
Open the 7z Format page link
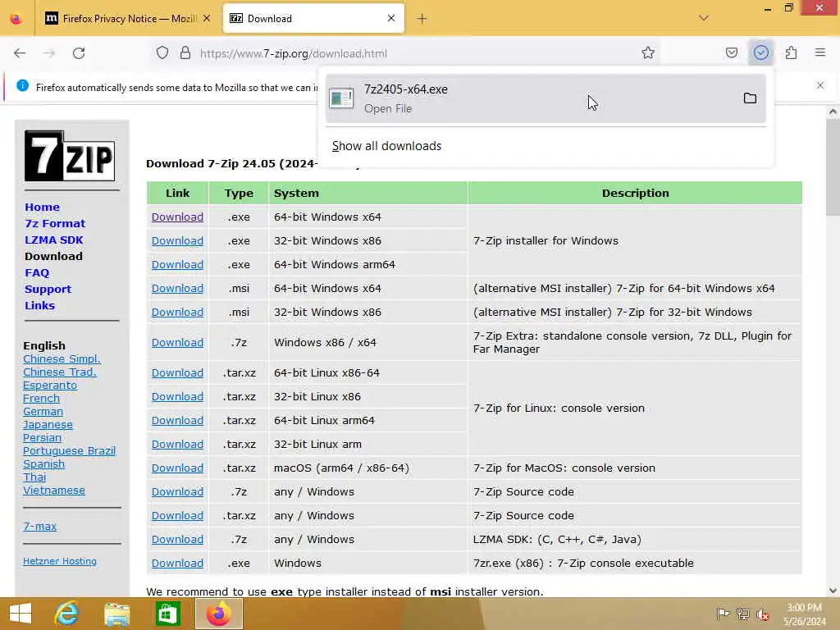pyautogui.click(x=55, y=223)
